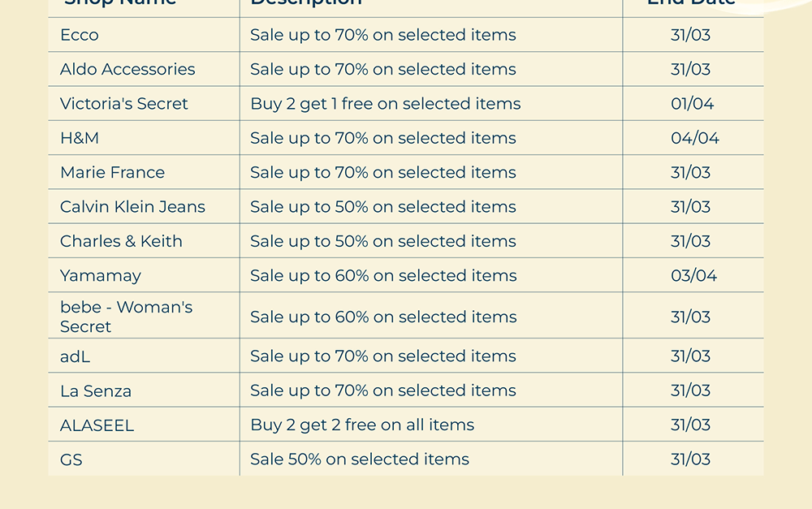
Task: Click the GS shop name
Action: (x=71, y=459)
